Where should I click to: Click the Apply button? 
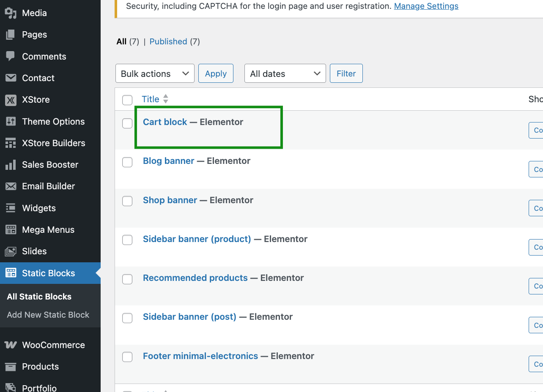click(216, 73)
